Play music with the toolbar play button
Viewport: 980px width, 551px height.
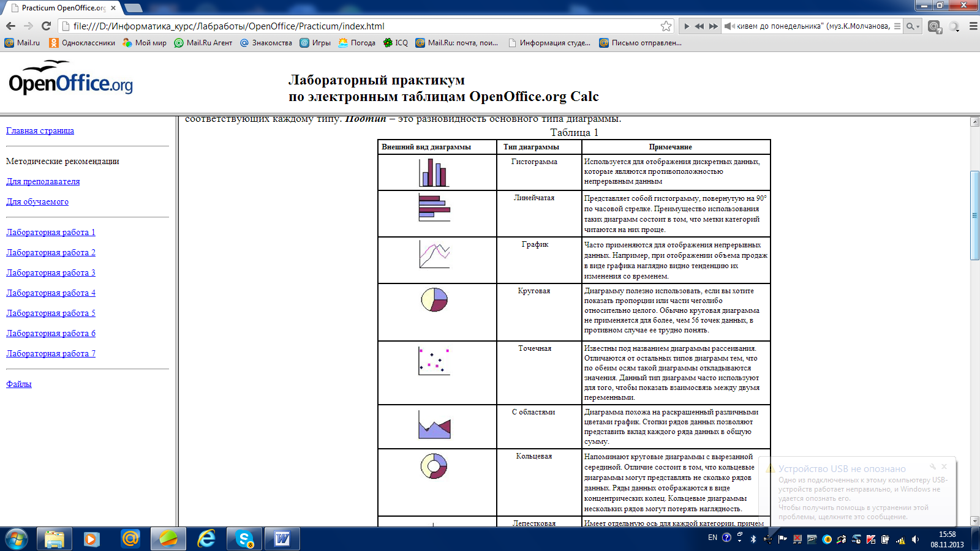[687, 26]
